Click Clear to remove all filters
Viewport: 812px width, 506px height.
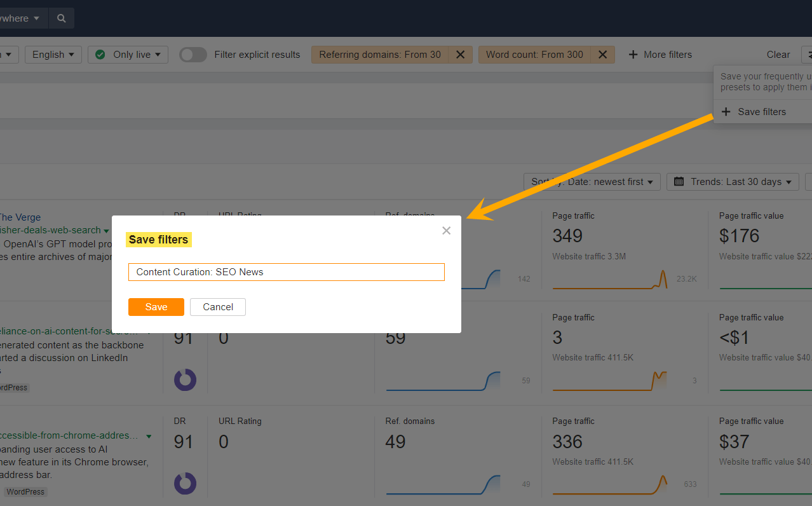778,55
